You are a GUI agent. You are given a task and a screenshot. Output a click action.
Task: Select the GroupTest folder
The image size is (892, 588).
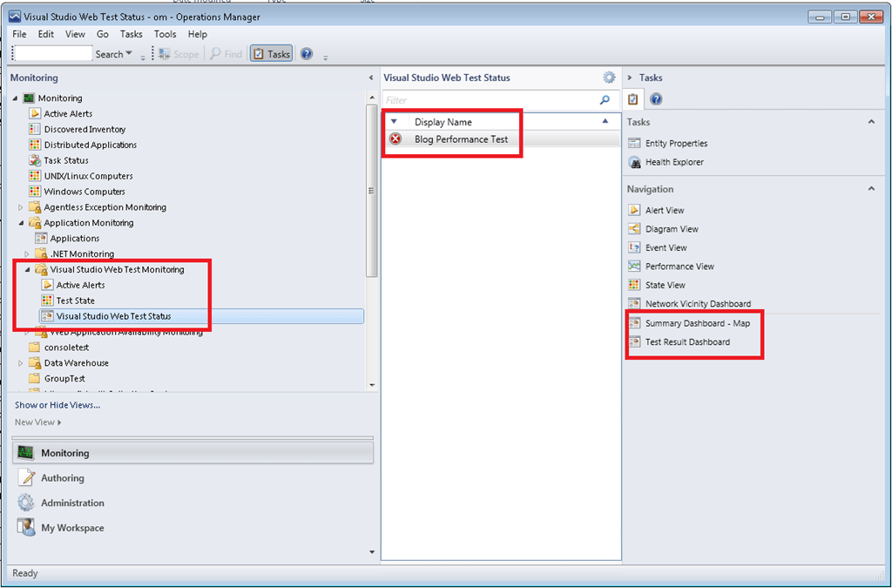[64, 378]
